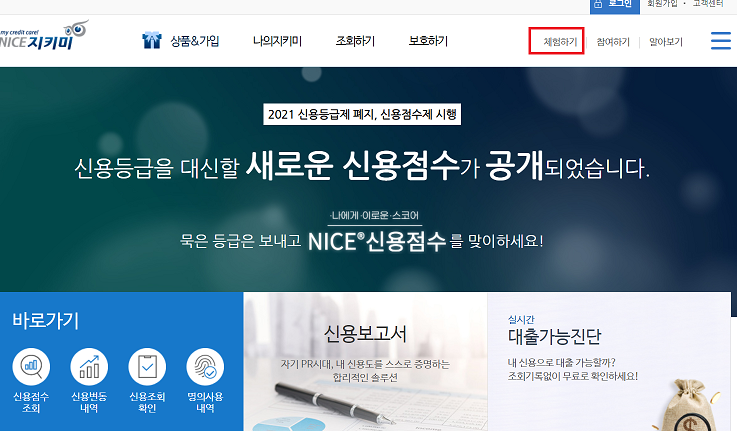This screenshot has width=737, height=431.
Task: Open the 신용변동 내역 chart icon
Action: tap(89, 367)
